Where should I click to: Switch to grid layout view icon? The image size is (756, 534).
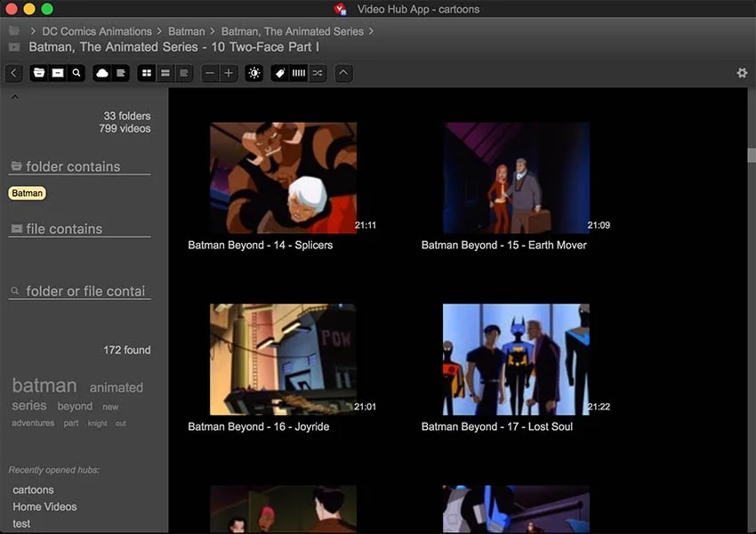[x=147, y=73]
